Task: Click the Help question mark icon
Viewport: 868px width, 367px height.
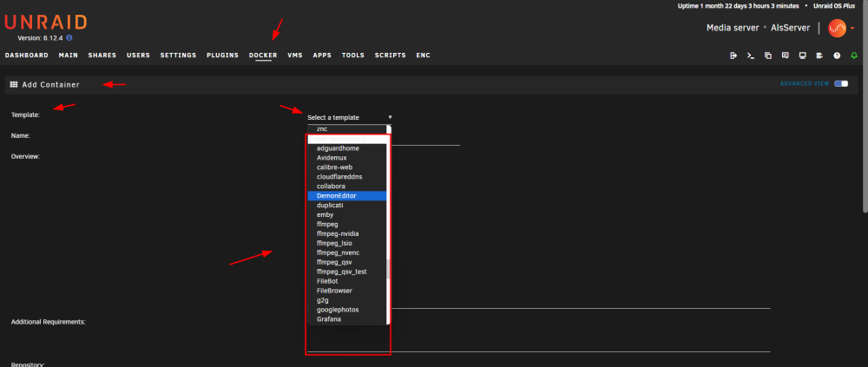Action: [837, 56]
